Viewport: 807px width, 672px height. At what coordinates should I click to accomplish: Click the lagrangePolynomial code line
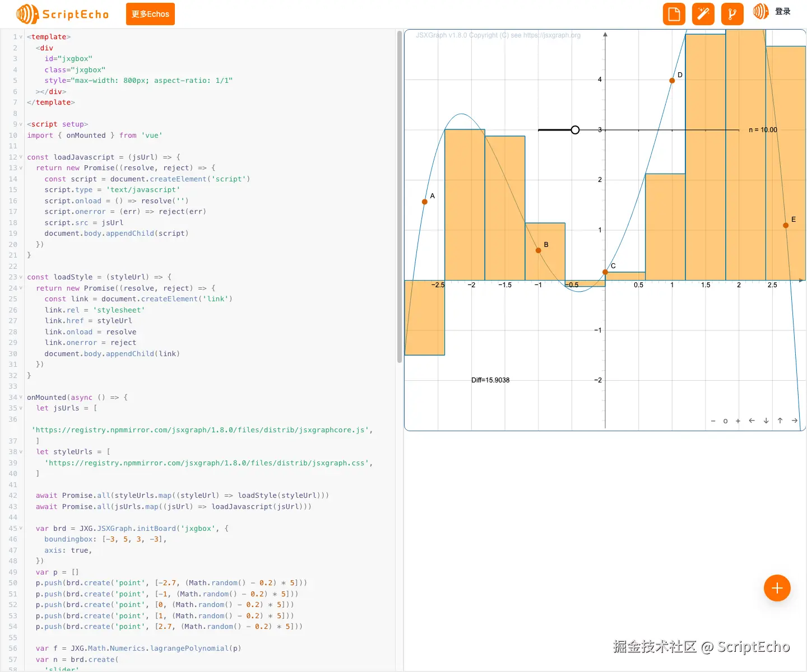tap(138, 648)
